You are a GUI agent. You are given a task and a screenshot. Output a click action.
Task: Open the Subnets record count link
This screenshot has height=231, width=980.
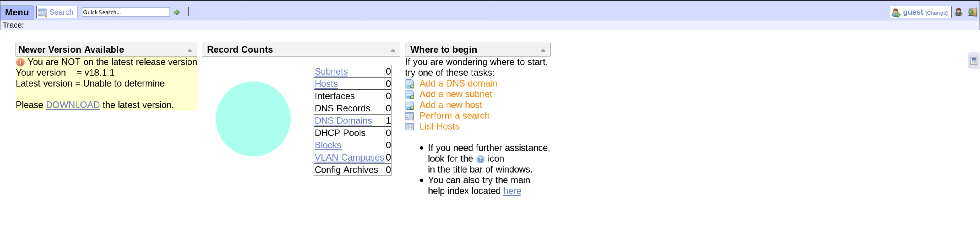(x=330, y=71)
